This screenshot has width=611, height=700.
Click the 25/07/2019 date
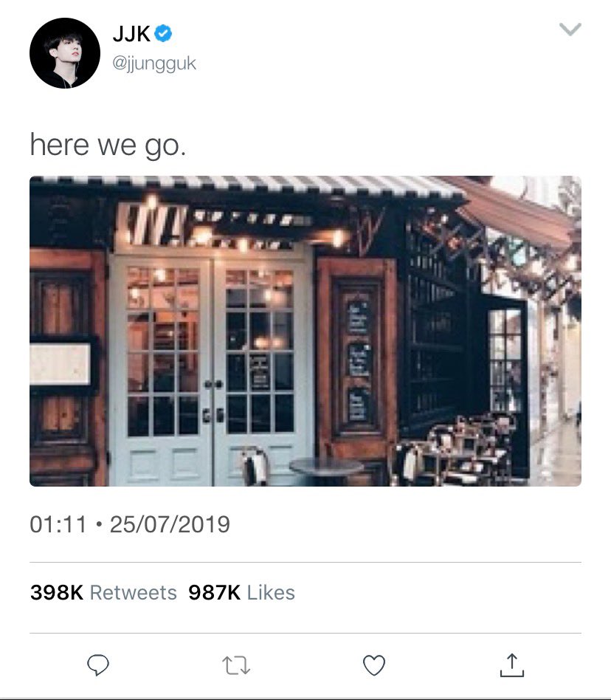coord(170,524)
